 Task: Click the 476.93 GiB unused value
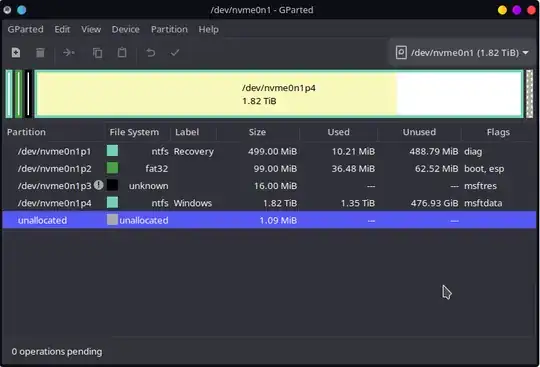pyautogui.click(x=434, y=203)
